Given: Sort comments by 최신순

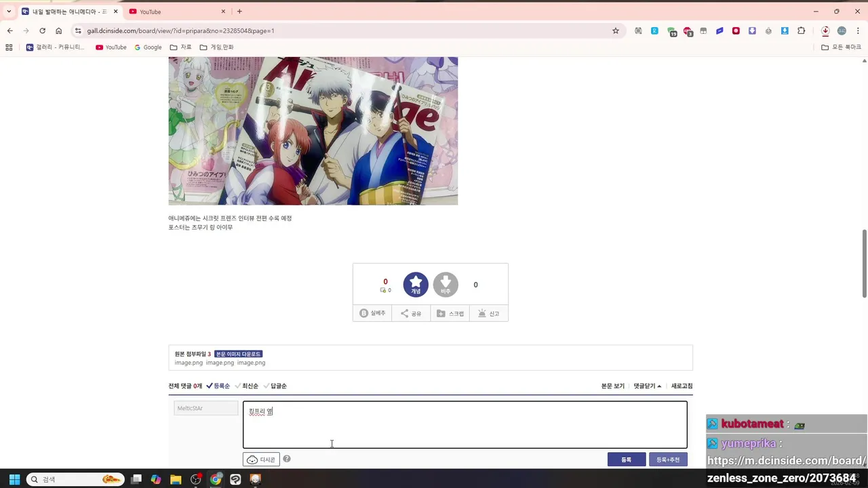Looking at the screenshot, I should 247,386.
